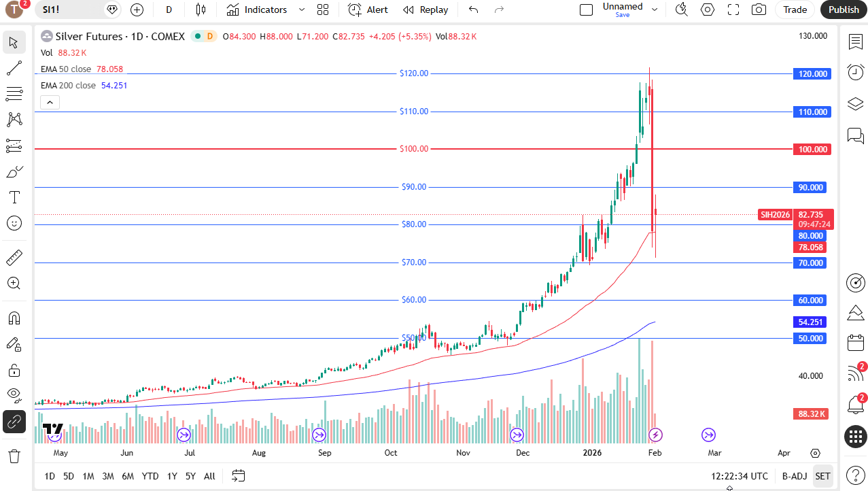Select the cursor arrow tool
Screen dimensions: 868x491
coord(14,42)
